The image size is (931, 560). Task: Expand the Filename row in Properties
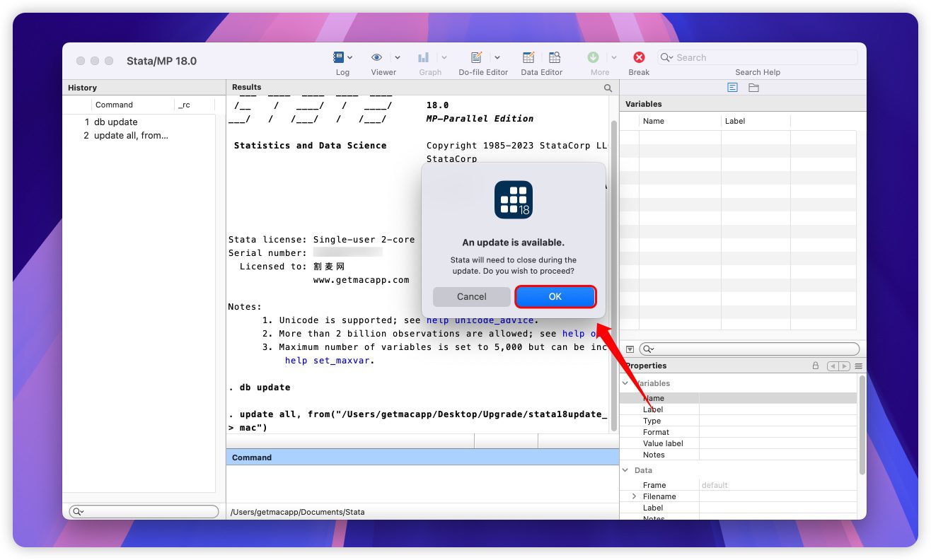[x=634, y=496]
